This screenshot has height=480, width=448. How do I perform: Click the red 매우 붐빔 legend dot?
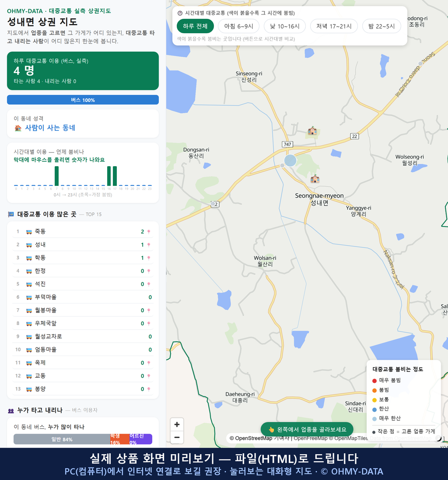[374, 381]
